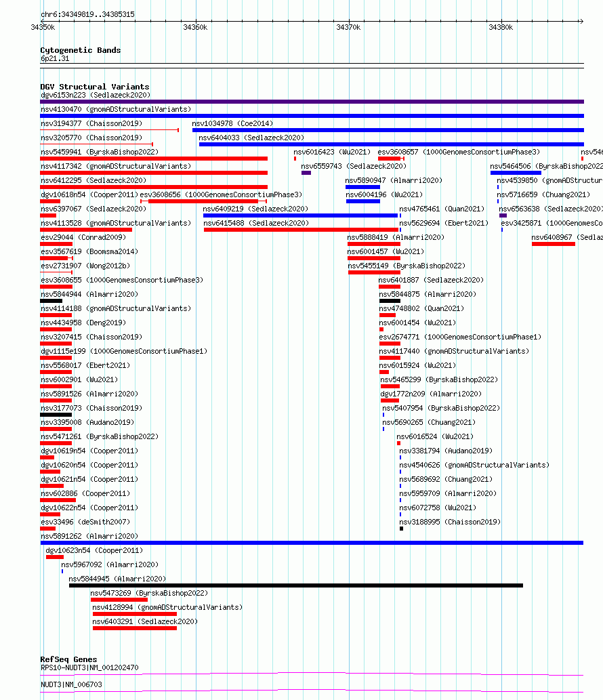Click nsv5888419 (Almarri2020) label
Screen dimensions: 603x700
click(x=396, y=238)
